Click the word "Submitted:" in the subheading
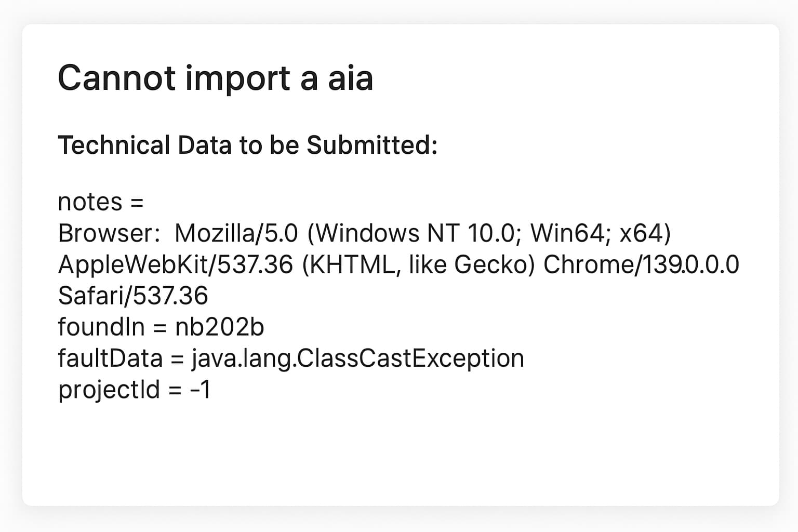The image size is (798, 532). [372, 145]
